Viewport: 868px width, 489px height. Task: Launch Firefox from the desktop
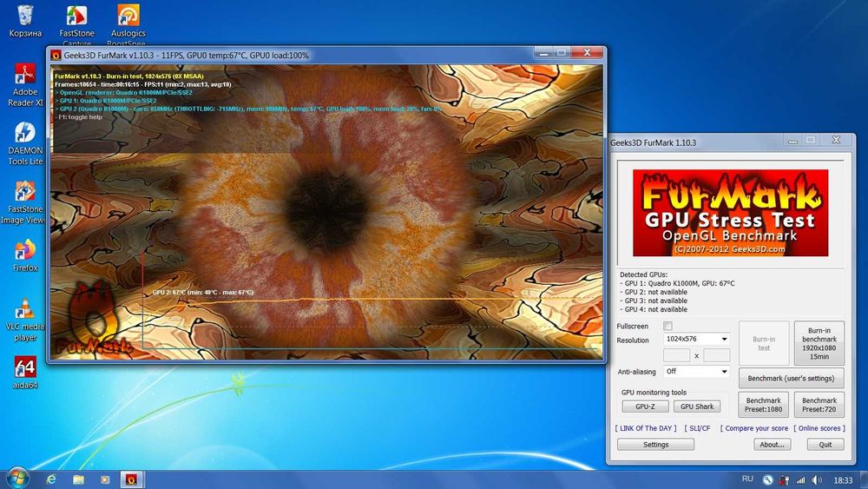[25, 255]
